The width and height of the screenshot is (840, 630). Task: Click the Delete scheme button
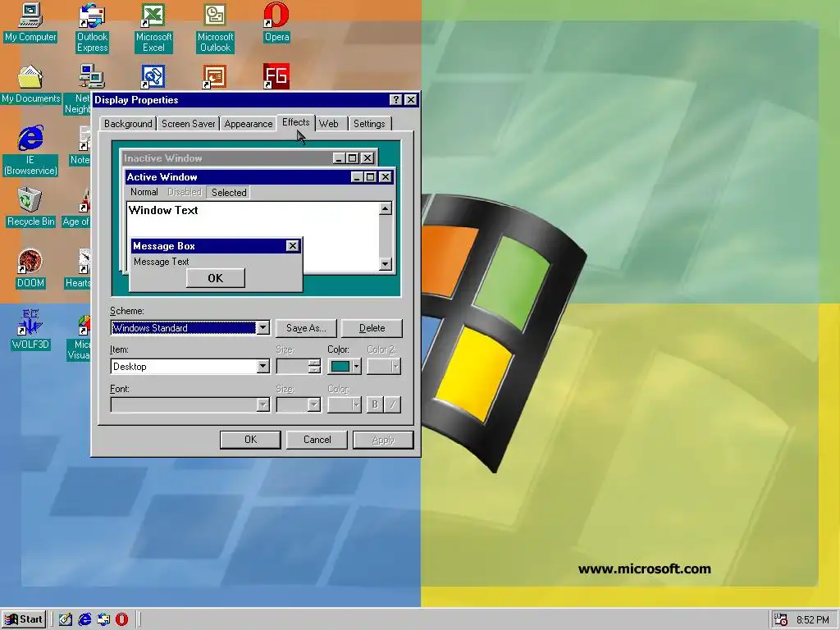pos(372,328)
